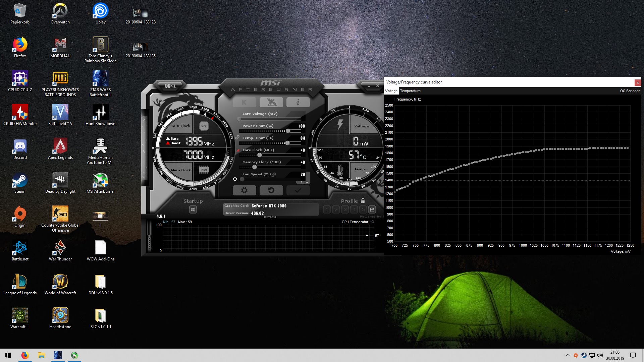Click the OC Scanner link in curve editor

(630, 91)
